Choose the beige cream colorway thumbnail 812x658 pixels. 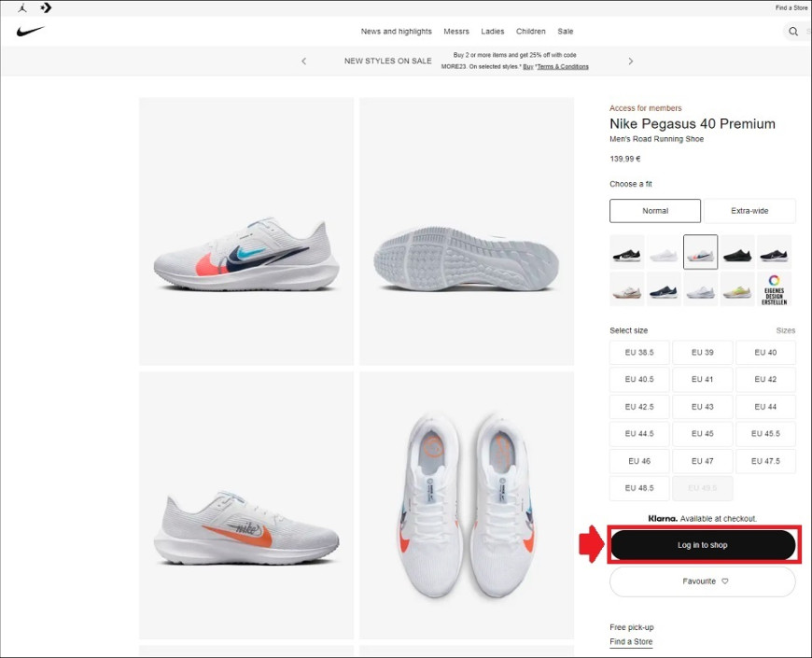(x=626, y=289)
